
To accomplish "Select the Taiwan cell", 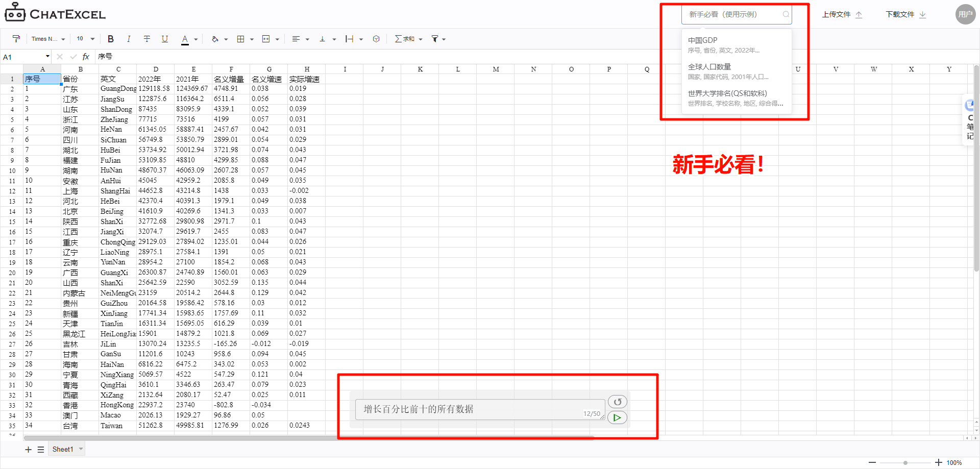I will click(x=117, y=426).
